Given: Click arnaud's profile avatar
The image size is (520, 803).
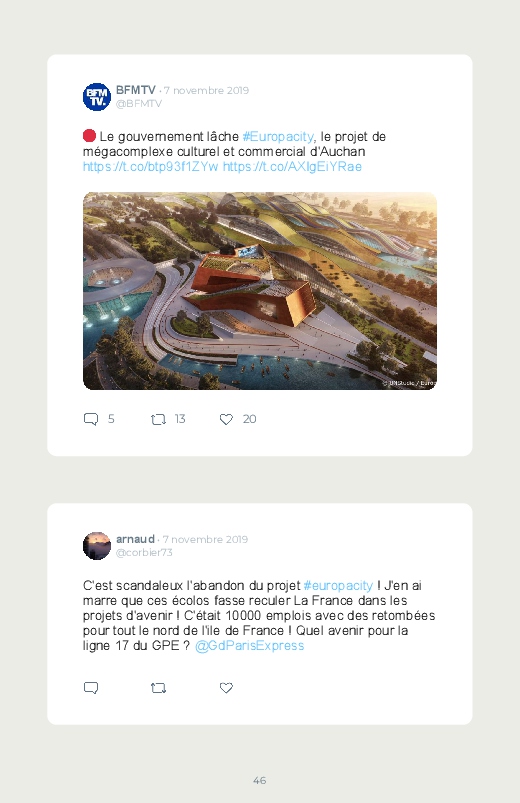Looking at the screenshot, I should 97,546.
